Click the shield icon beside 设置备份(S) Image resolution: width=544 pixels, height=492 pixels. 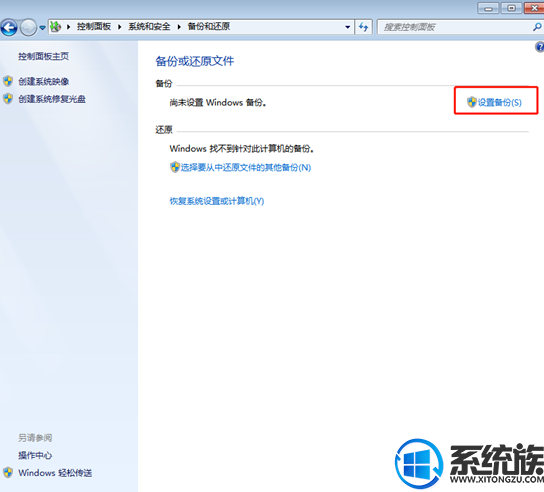tap(471, 102)
